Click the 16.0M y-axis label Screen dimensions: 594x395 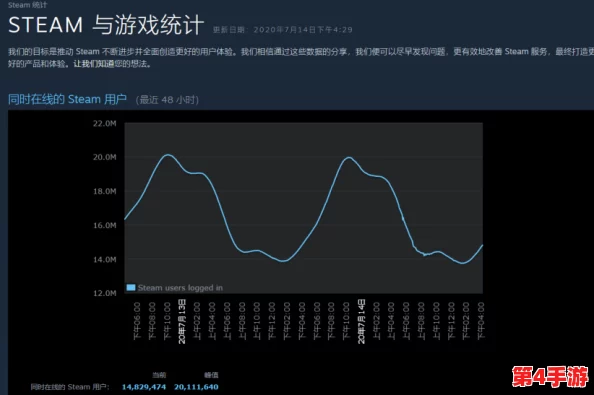(x=105, y=225)
